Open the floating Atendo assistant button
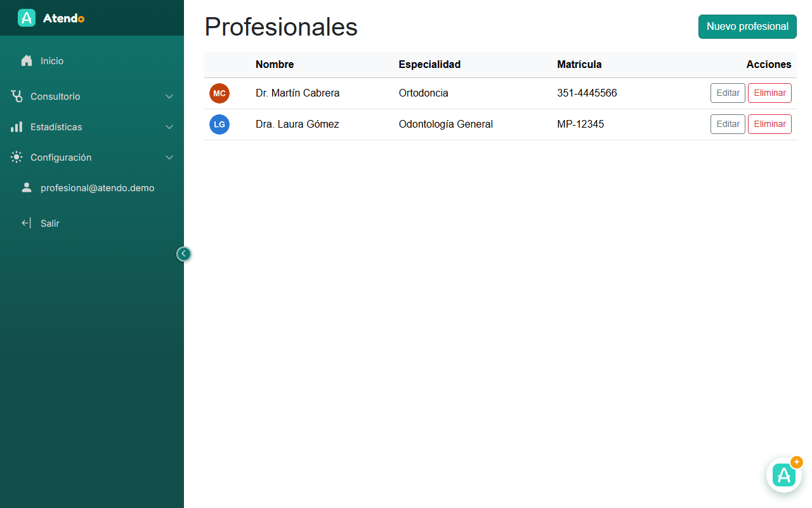812x508 pixels. pyautogui.click(x=784, y=475)
